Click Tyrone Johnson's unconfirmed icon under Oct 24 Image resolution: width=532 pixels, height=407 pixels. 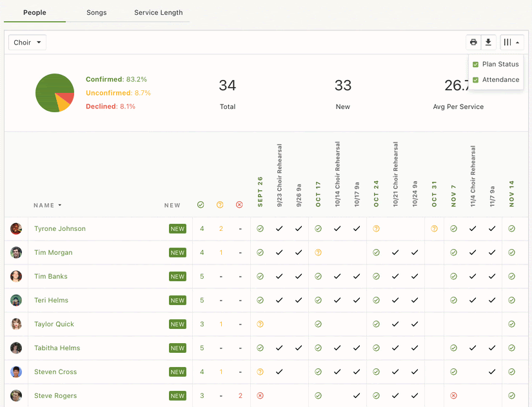[x=376, y=228]
